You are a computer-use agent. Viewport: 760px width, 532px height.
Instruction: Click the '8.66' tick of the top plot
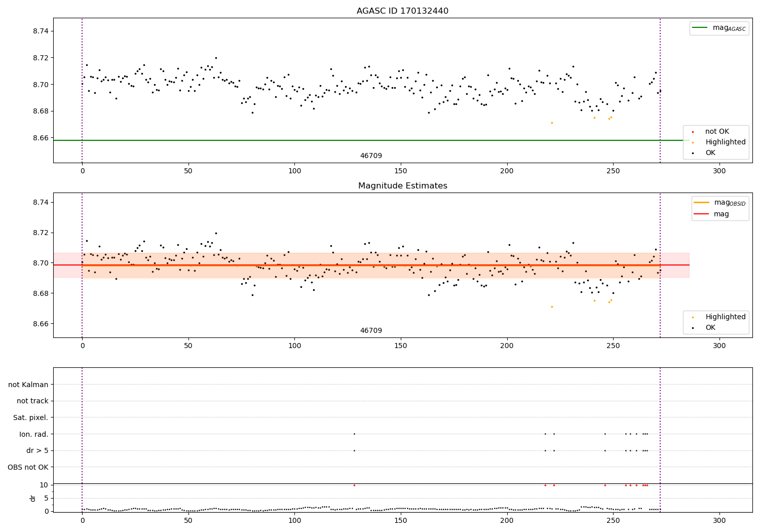click(40, 138)
